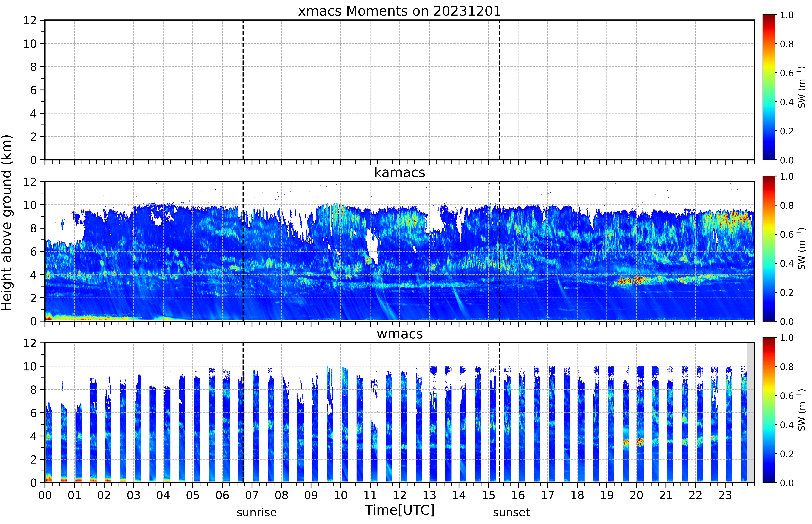Click the grey shaded strip at wmacs right edge
The image size is (812, 524).
(x=750, y=412)
